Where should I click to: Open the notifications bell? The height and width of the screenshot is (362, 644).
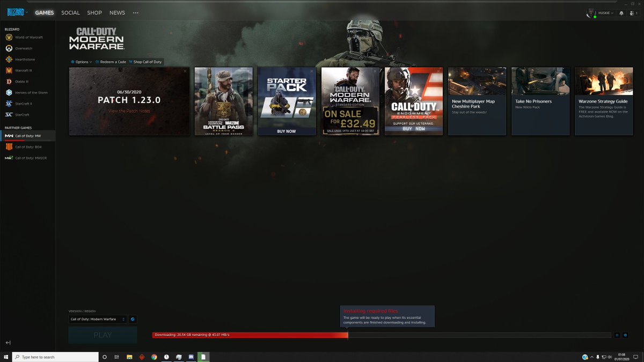[x=621, y=12]
